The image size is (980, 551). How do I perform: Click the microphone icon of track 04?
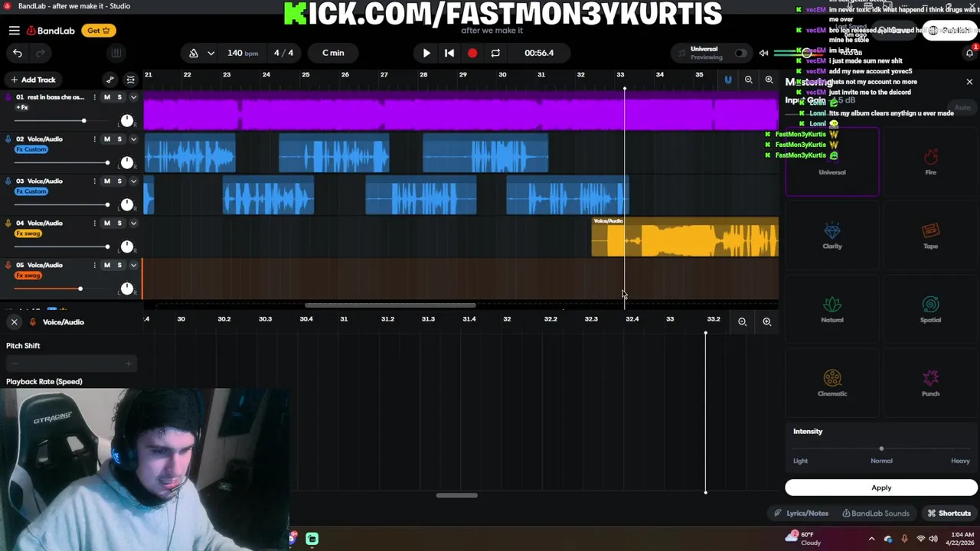click(x=8, y=223)
